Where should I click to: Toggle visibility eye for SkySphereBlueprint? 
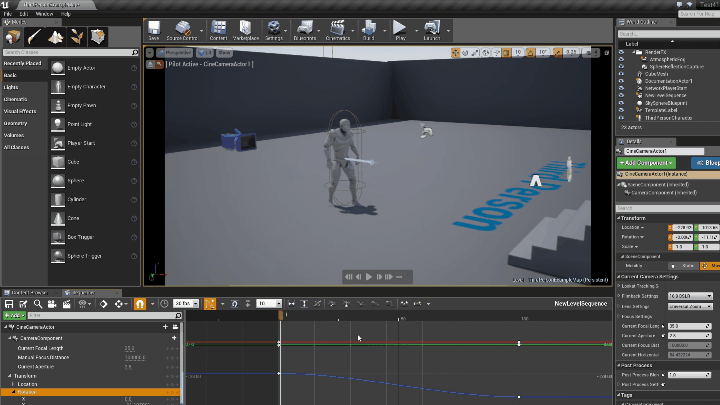coord(621,103)
